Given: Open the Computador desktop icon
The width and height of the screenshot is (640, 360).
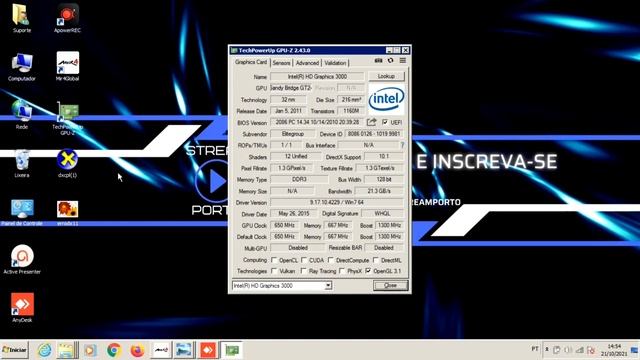Looking at the screenshot, I should click(x=21, y=66).
